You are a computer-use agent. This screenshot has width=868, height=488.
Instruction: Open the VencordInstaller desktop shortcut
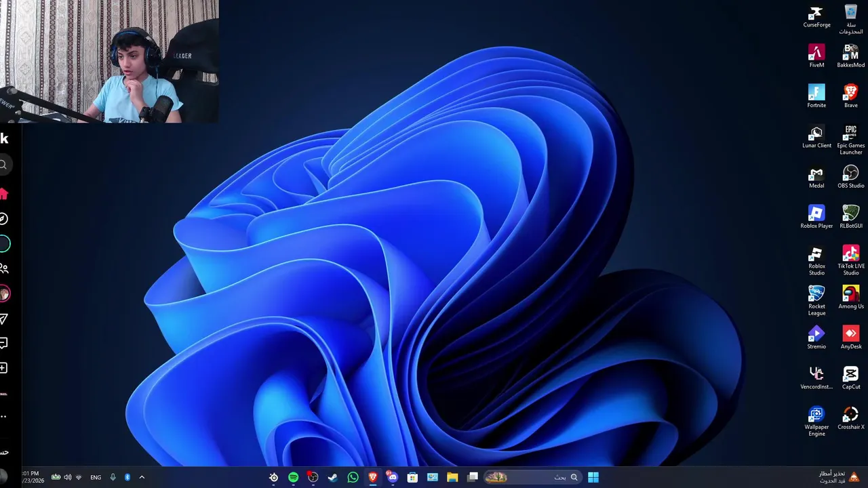816,378
